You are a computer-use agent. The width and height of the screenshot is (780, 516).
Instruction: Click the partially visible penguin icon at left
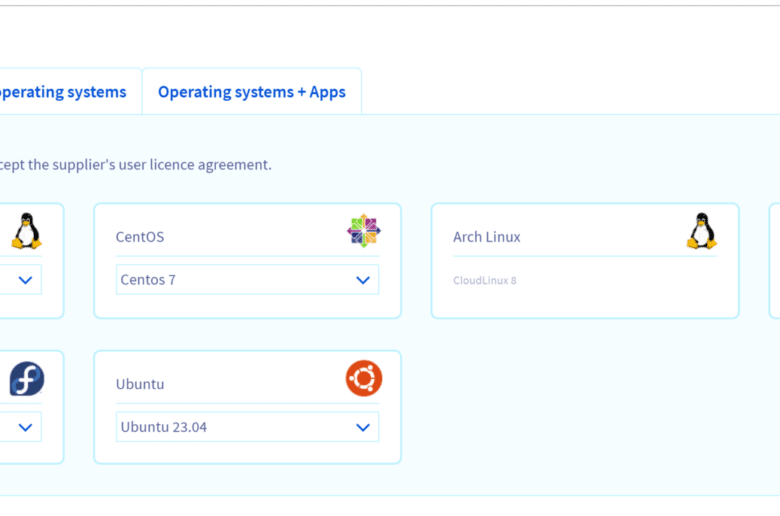26,230
